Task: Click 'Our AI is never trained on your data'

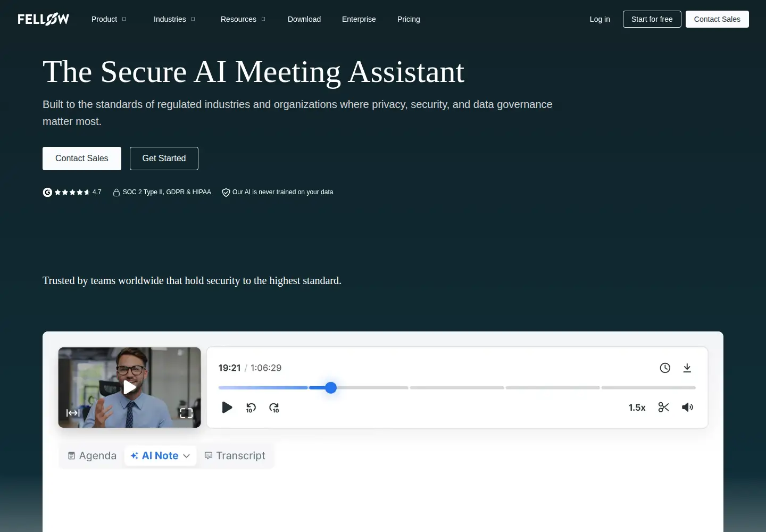Action: [283, 192]
